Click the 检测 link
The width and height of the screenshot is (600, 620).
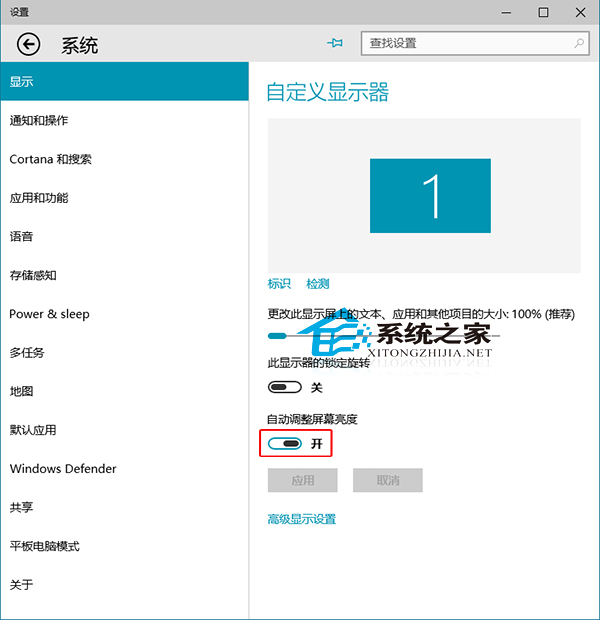tap(318, 284)
